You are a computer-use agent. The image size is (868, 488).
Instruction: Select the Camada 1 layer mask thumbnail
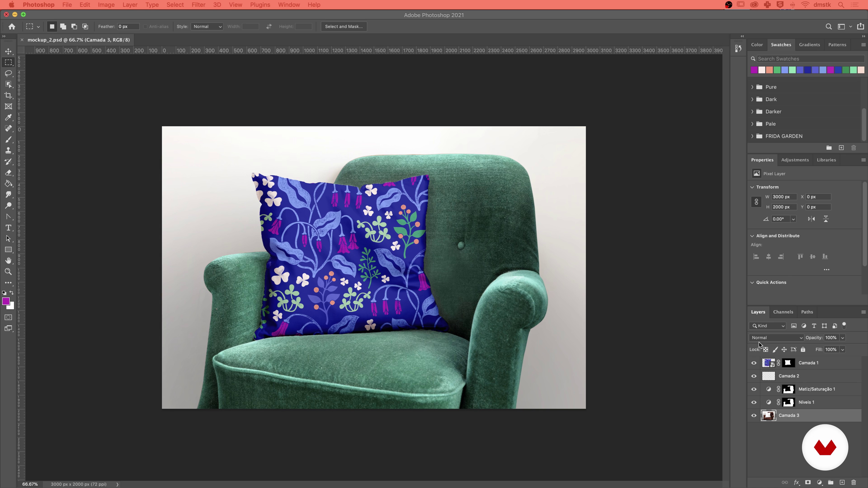[x=788, y=363]
